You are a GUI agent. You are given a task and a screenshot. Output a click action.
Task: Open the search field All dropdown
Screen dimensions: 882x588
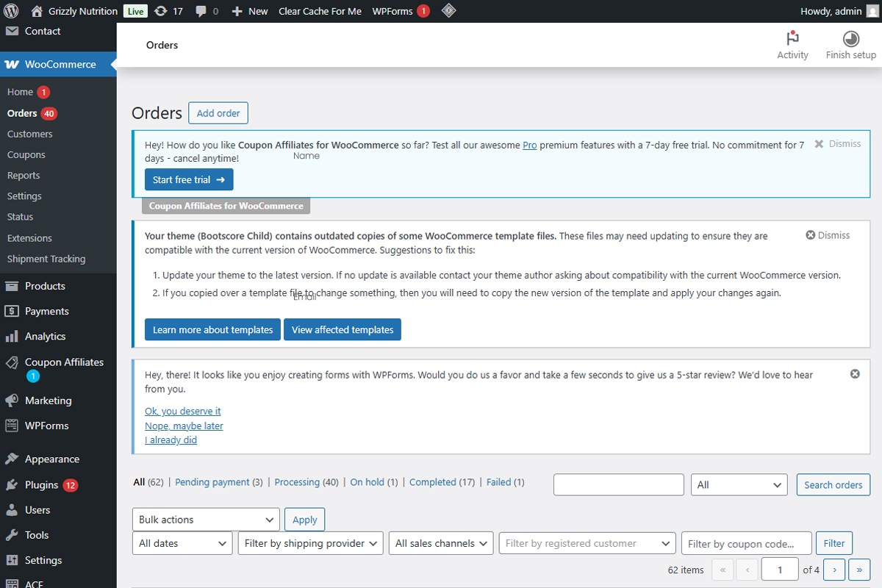[739, 485]
